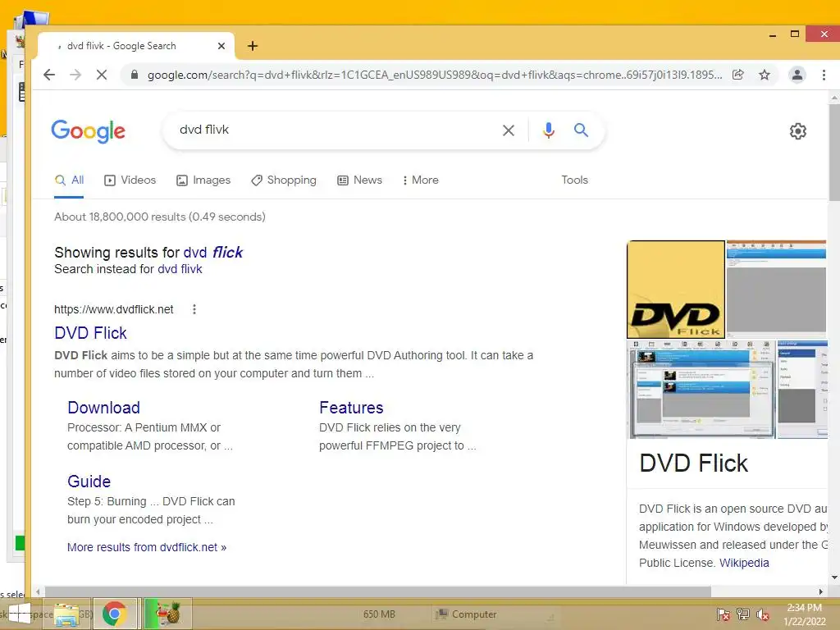Click the forward navigation arrow
Viewport: 840px width, 630px height.
click(75, 75)
